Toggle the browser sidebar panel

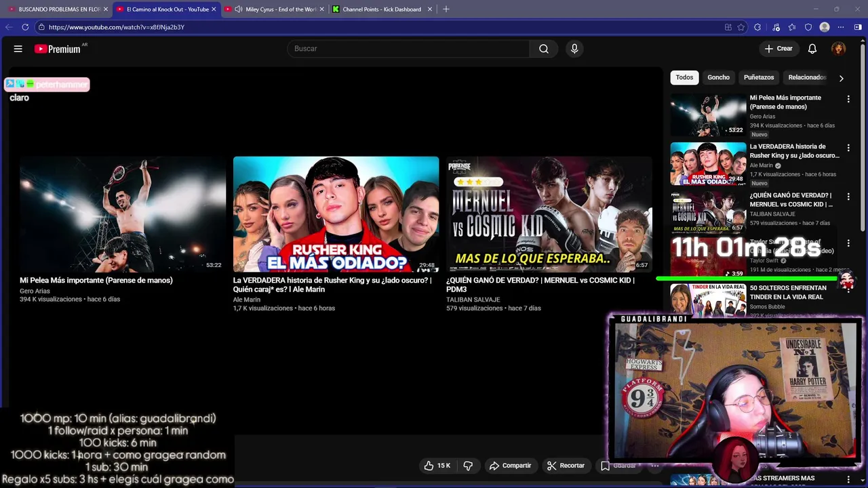858,27
